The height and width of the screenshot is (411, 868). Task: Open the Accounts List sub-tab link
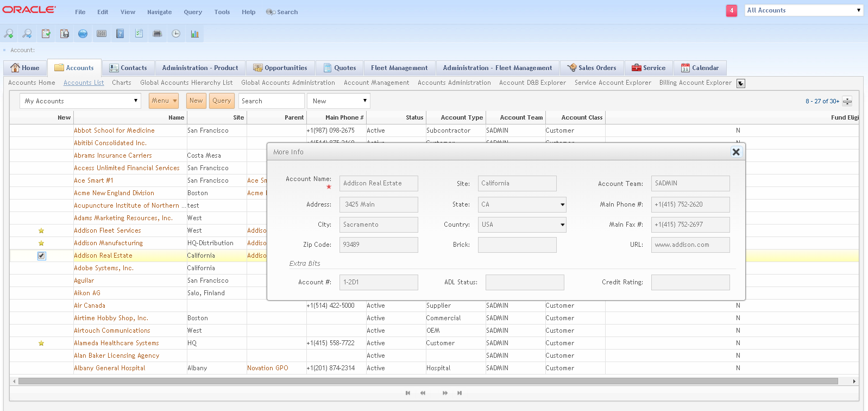(84, 83)
